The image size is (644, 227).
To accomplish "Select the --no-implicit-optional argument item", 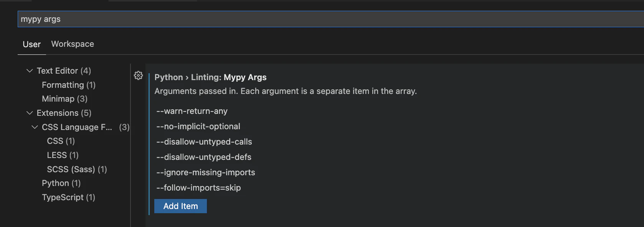I will point(198,127).
